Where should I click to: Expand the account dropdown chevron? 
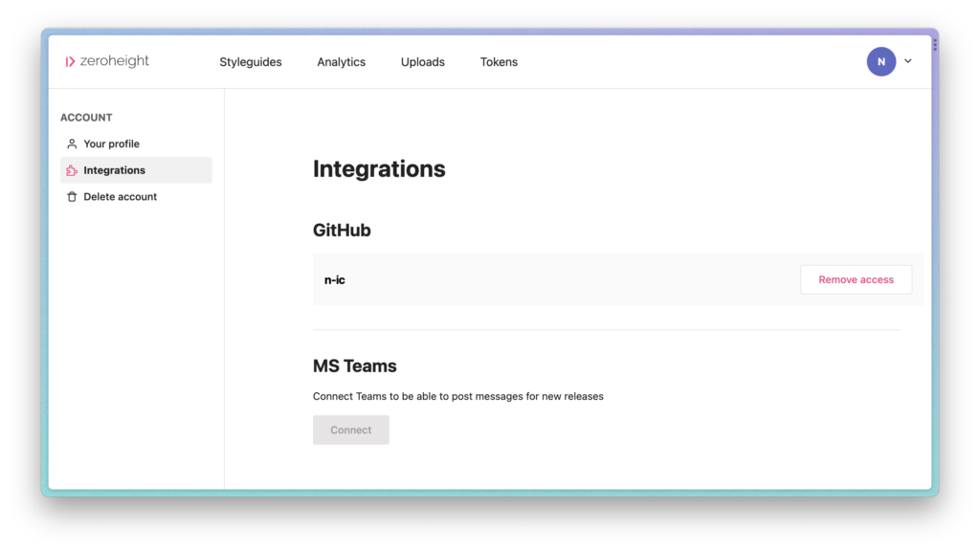point(908,61)
